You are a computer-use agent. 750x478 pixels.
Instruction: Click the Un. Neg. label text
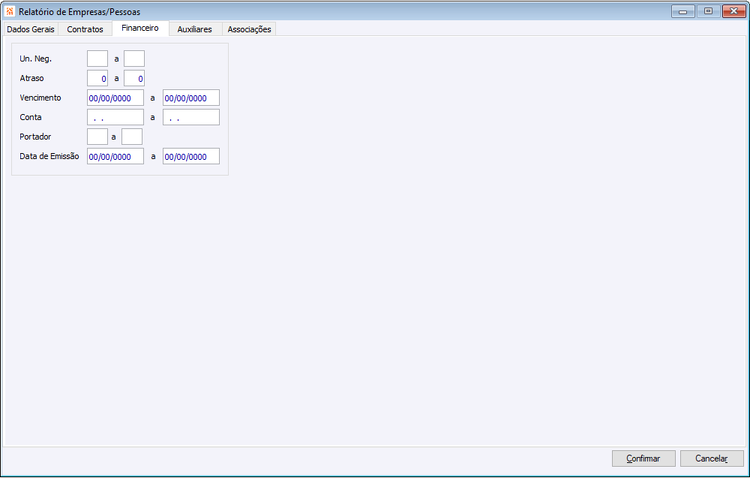point(35,59)
